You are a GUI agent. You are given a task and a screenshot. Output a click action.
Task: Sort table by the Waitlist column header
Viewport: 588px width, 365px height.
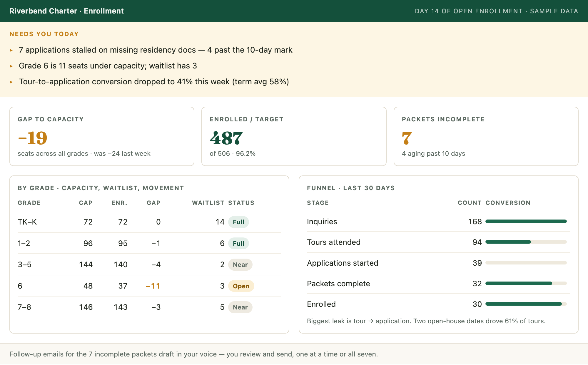(208, 203)
